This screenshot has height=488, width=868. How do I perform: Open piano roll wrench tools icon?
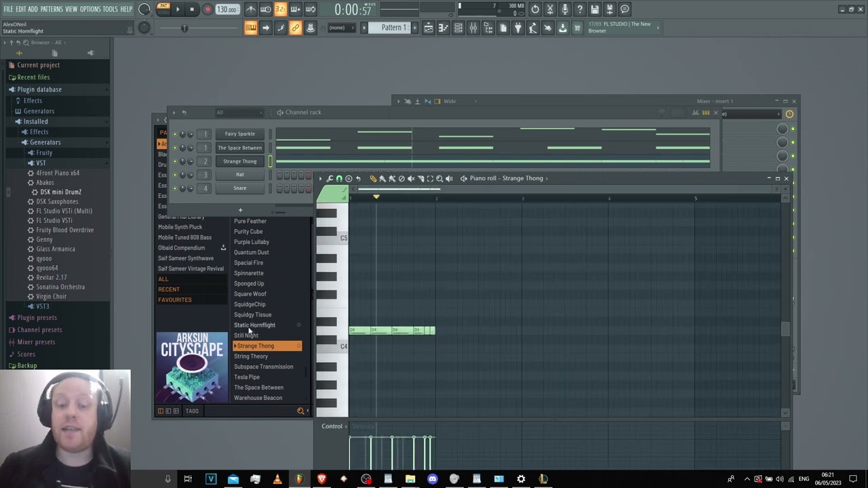(330, 178)
